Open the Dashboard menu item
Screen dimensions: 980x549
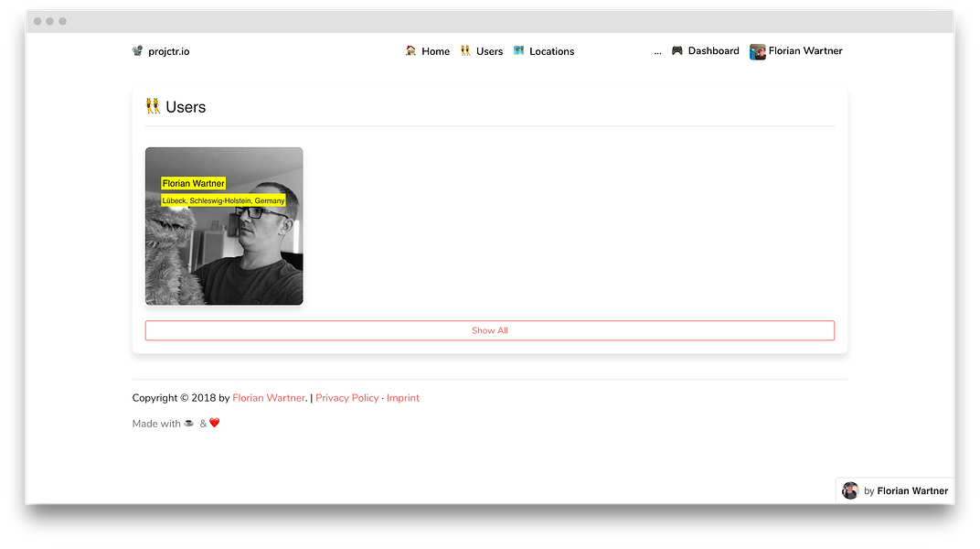tap(714, 50)
